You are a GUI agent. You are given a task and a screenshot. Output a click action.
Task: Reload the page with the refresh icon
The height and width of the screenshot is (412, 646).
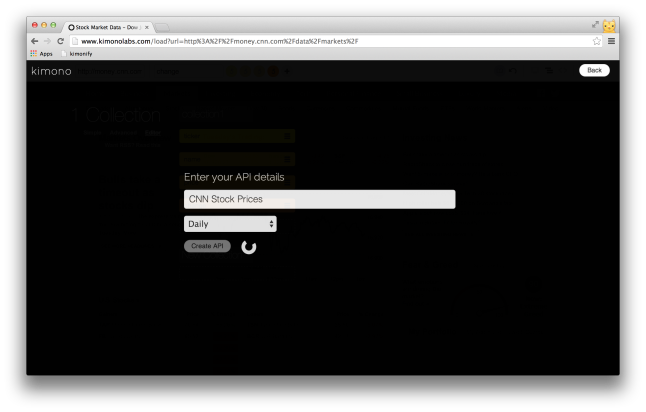tap(60, 41)
